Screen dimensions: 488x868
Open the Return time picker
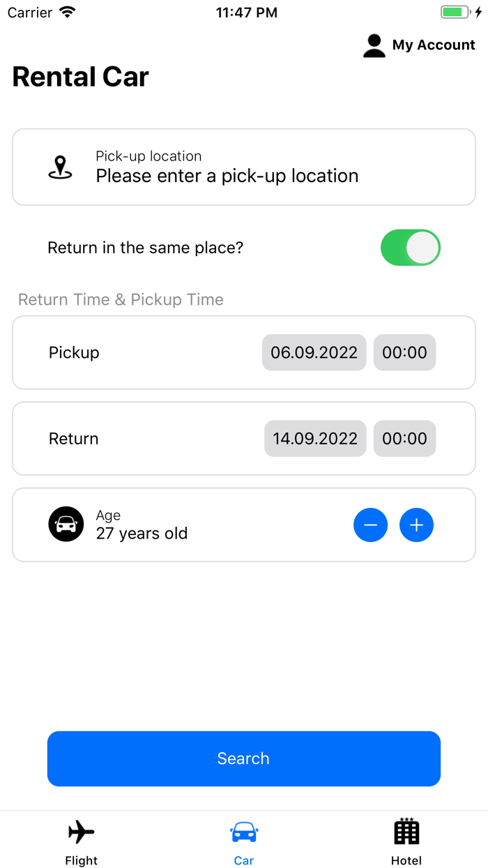click(404, 439)
